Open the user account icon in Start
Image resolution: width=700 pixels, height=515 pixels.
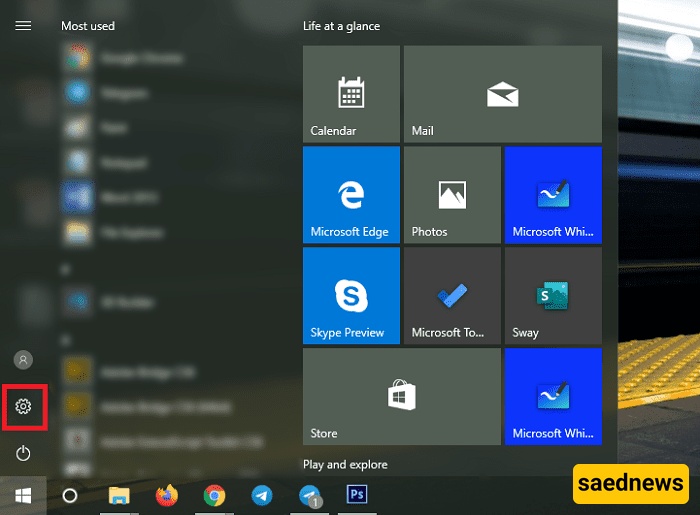pyautogui.click(x=23, y=360)
